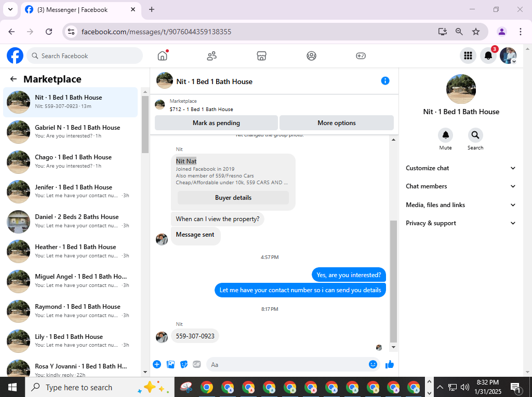Open Heather conversation
Screen dimensions: 532x397
[x=71, y=251]
